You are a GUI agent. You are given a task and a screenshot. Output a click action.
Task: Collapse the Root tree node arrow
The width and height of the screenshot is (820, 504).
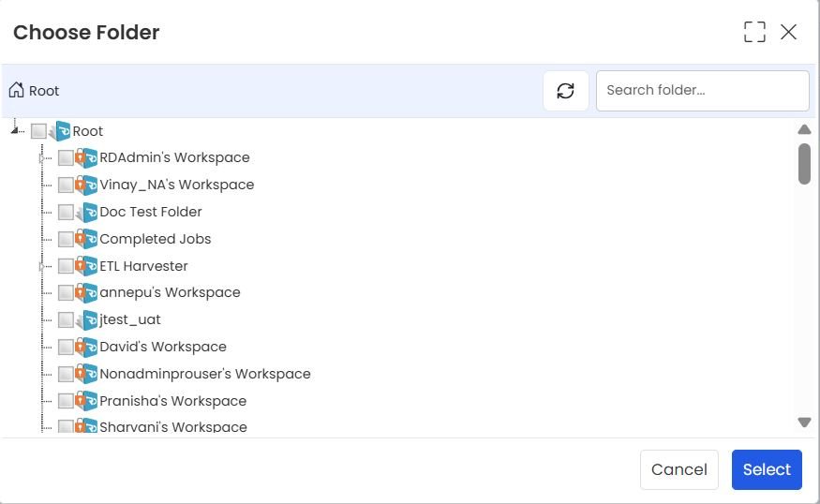pos(15,130)
